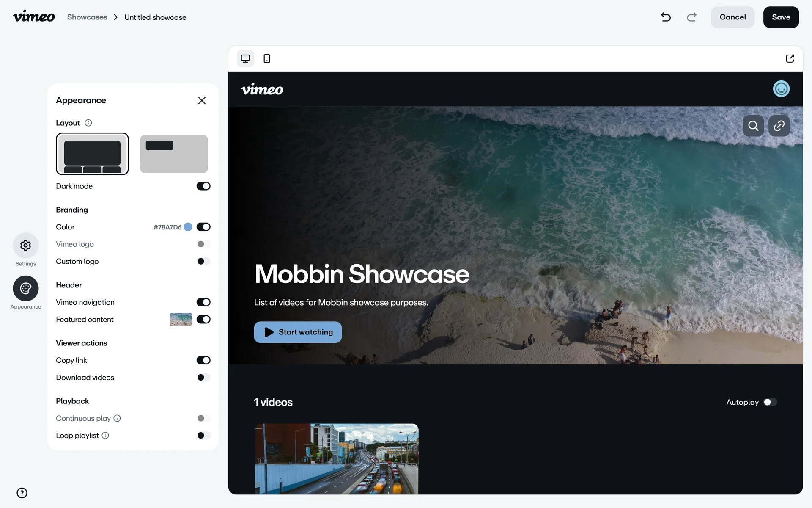Turn on Loop playlist toggle
The width and height of the screenshot is (812, 508).
[203, 436]
